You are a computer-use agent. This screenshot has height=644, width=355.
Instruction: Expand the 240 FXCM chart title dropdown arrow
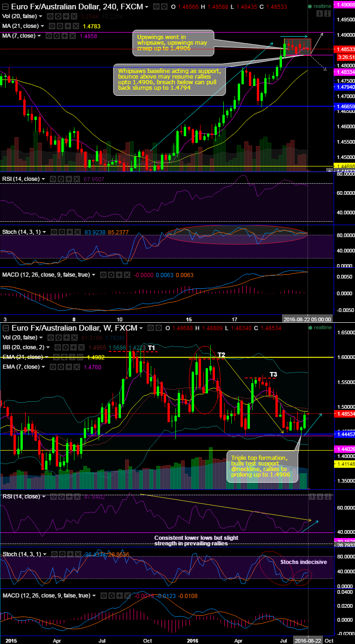(x=147, y=7)
